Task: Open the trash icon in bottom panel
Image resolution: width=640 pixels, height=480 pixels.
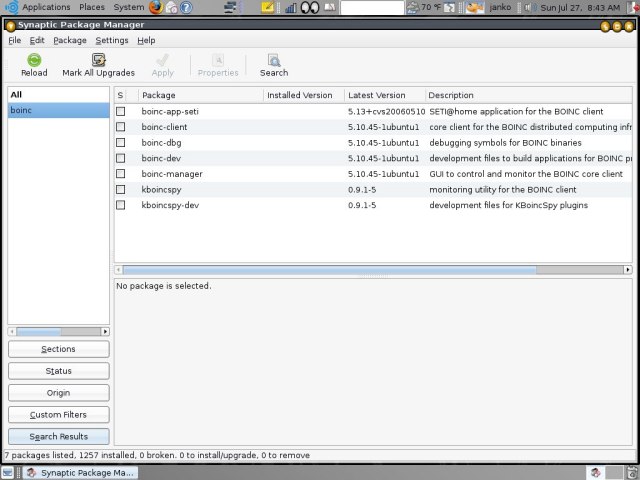Action: tap(633, 472)
